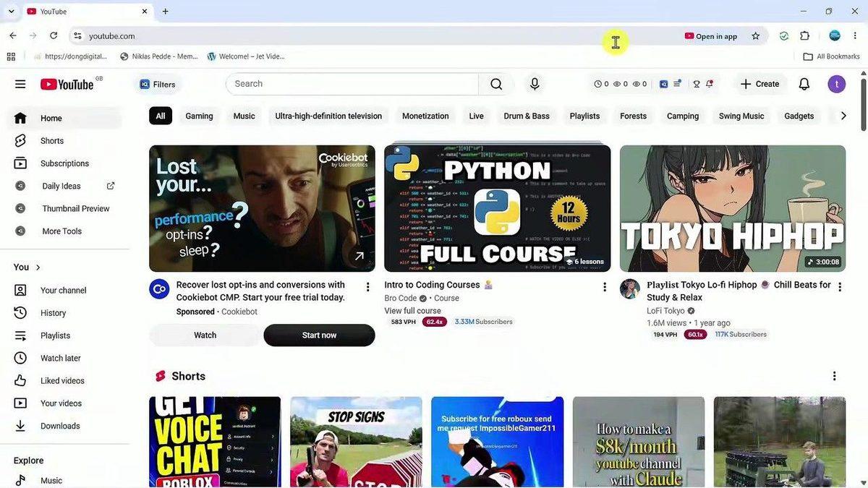Start voice search with microphone

(535, 84)
